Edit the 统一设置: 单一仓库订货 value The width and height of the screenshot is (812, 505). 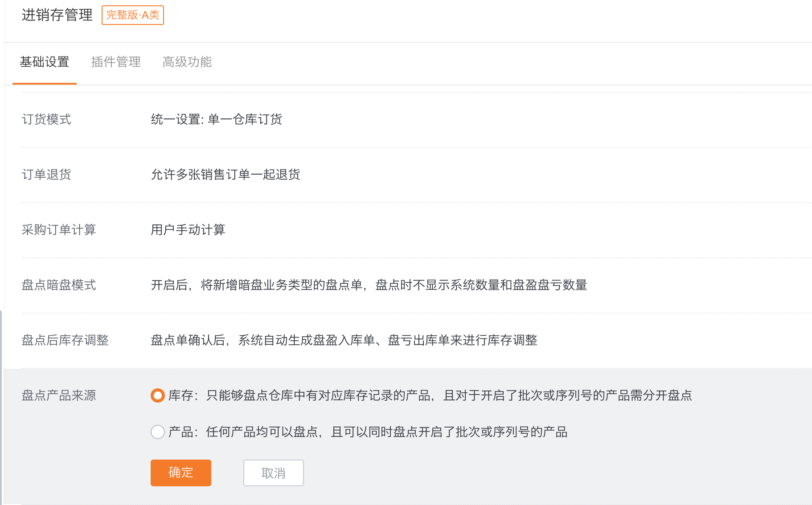click(216, 119)
